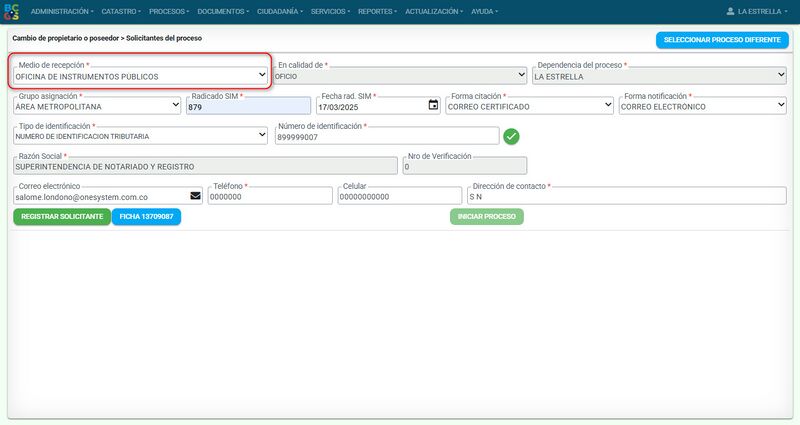Open the PROCESOS menu

click(x=169, y=11)
